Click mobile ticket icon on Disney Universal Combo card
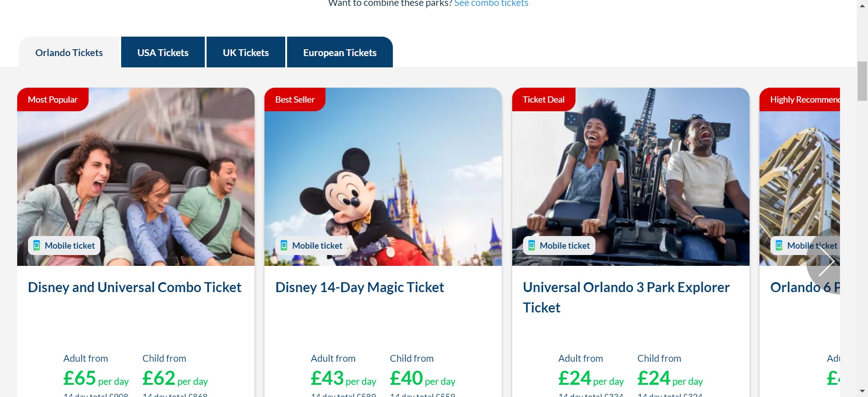The width and height of the screenshot is (868, 397). (x=37, y=246)
